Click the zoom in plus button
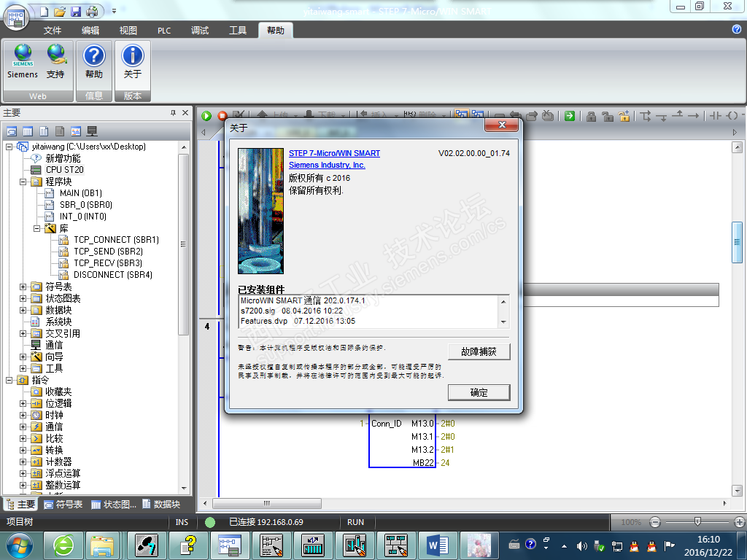747x560 pixels. coord(740,522)
